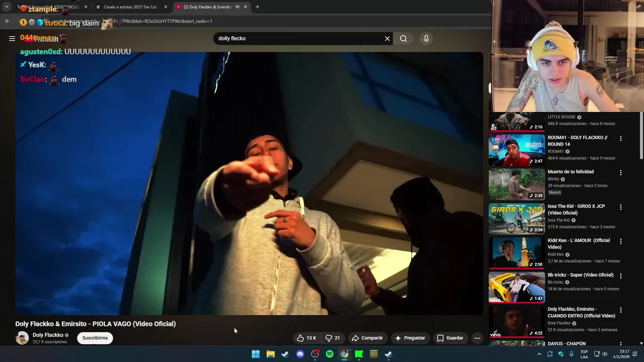Image resolution: width=644 pixels, height=362 pixels.
Task: Open the ESP LAA language switcher
Action: 584,354
